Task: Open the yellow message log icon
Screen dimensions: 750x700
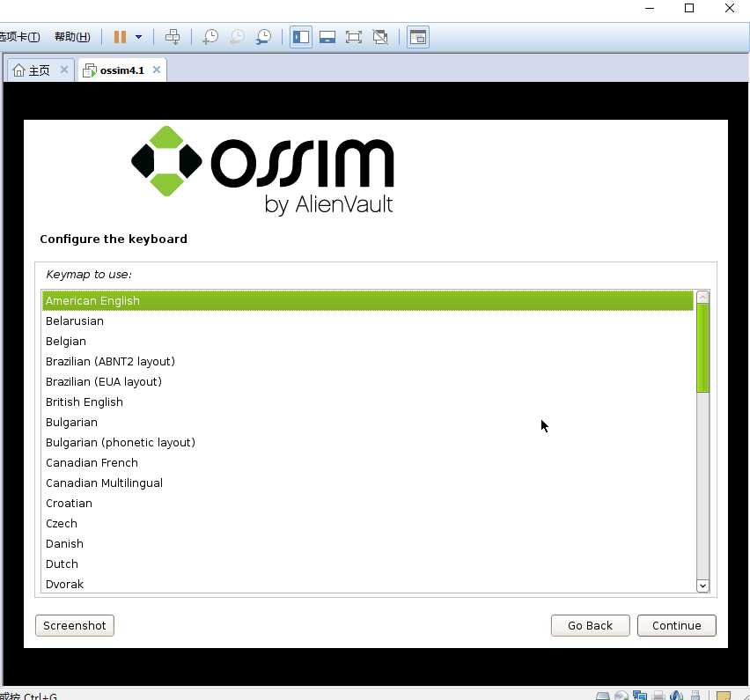Action: pyautogui.click(x=724, y=696)
